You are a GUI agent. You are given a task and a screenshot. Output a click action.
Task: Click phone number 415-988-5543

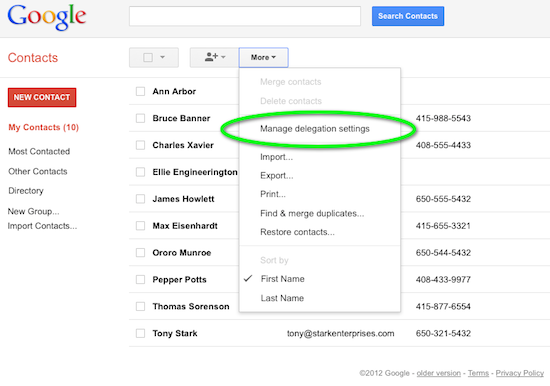(443, 118)
